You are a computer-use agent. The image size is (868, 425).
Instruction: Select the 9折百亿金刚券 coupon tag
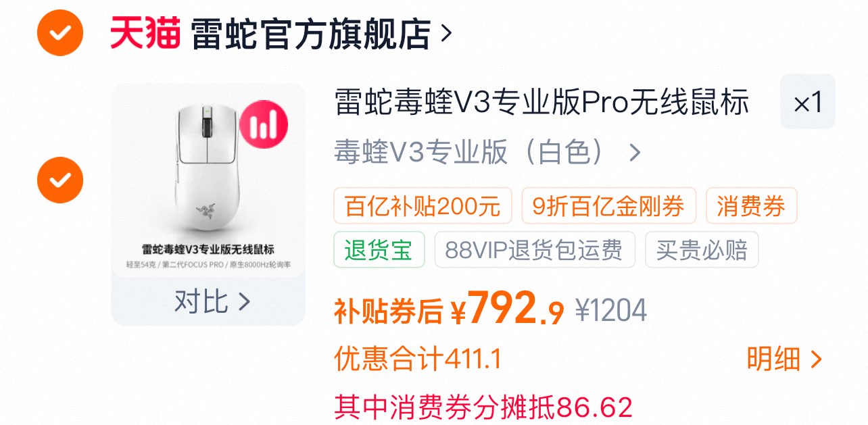[608, 205]
